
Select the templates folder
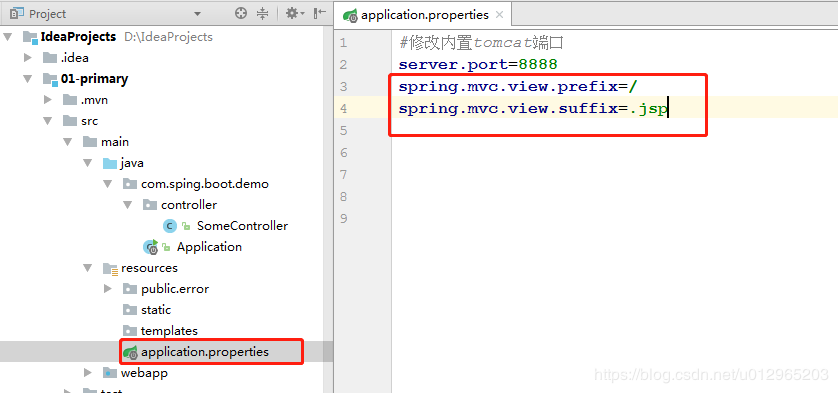(x=169, y=331)
